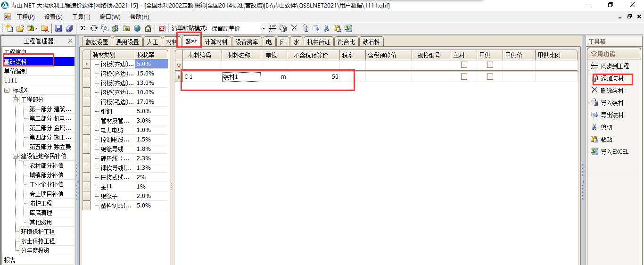The width and height of the screenshot is (644, 265).
Task: Click the home icon in toolbar
Action: tap(148, 28)
